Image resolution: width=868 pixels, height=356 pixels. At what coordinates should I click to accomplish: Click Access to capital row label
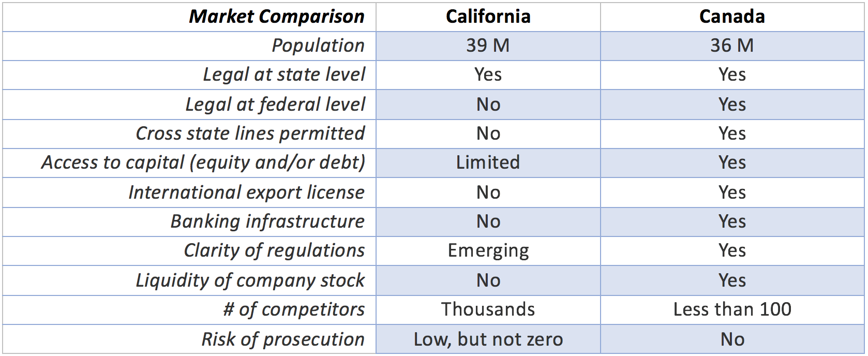click(203, 162)
